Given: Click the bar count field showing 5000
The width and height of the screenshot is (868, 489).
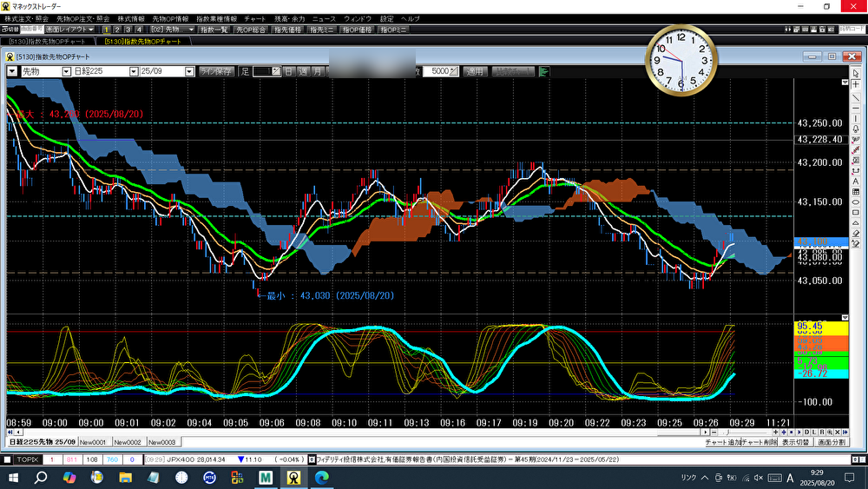Looking at the screenshot, I should click(x=441, y=71).
